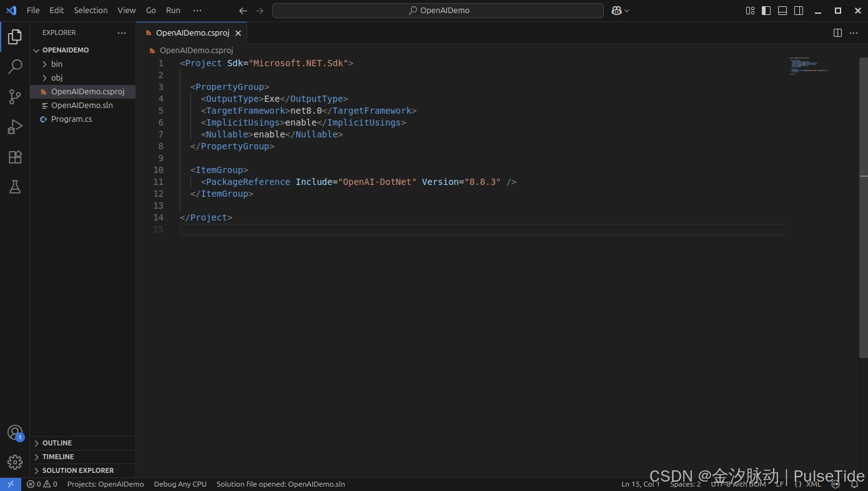Open the Source Control view

[15, 97]
